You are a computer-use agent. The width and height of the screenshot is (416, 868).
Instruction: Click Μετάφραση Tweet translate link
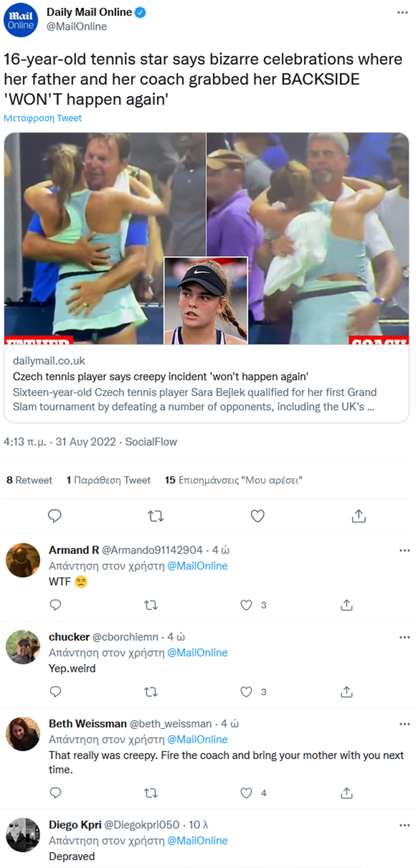click(x=43, y=118)
